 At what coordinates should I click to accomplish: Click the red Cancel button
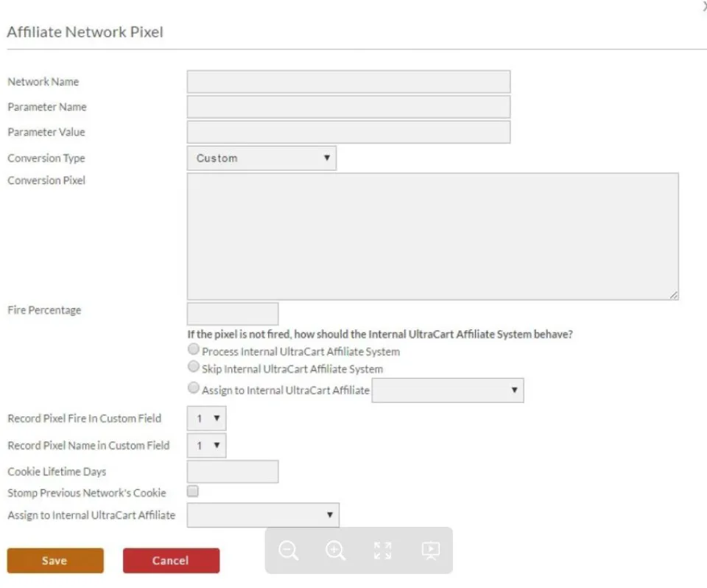coord(171,561)
